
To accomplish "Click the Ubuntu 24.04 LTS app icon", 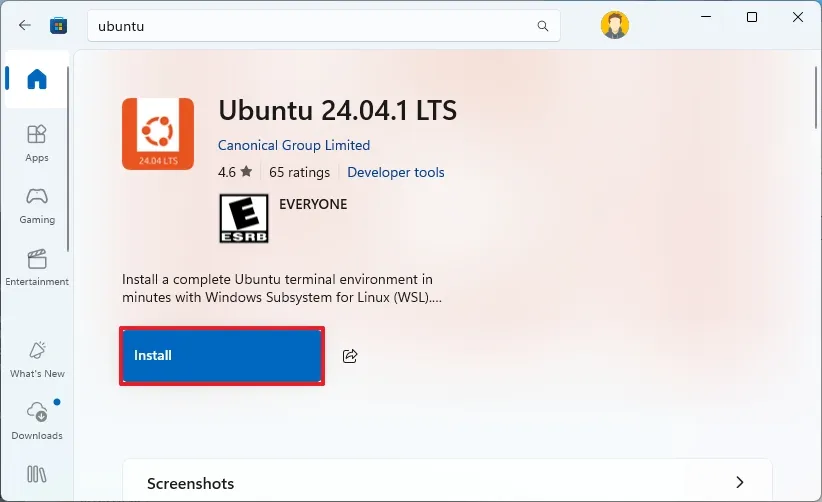I will coord(158,134).
